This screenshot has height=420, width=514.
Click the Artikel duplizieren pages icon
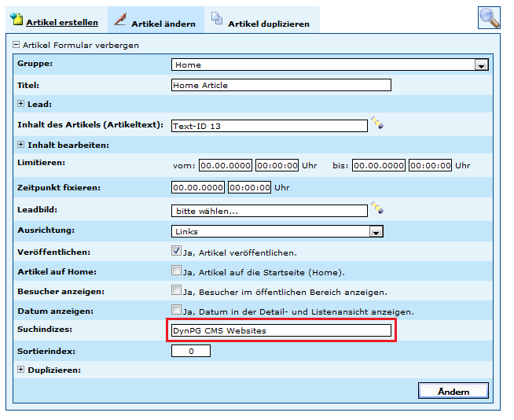[217, 20]
